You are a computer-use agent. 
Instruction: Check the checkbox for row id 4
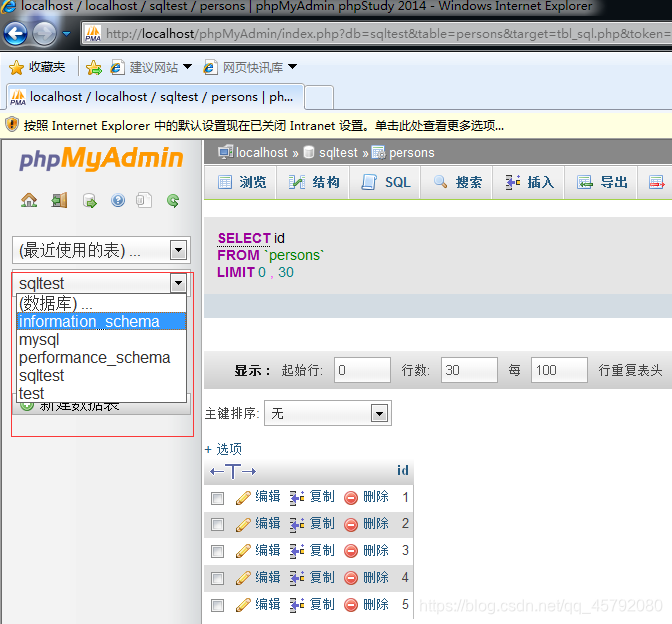click(x=217, y=578)
